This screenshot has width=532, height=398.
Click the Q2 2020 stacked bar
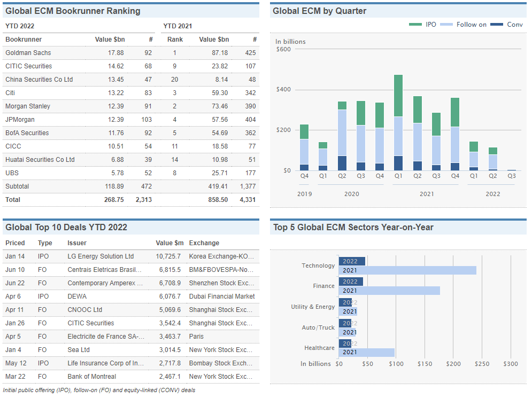click(342, 136)
